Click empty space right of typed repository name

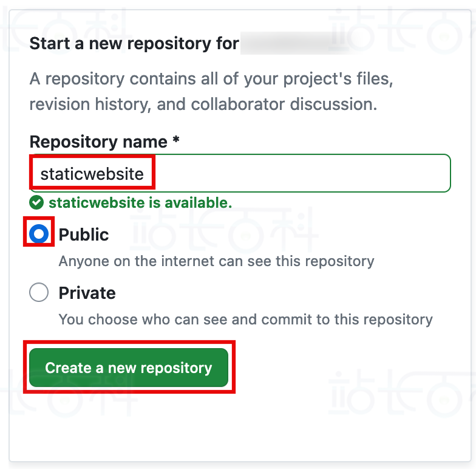304,174
